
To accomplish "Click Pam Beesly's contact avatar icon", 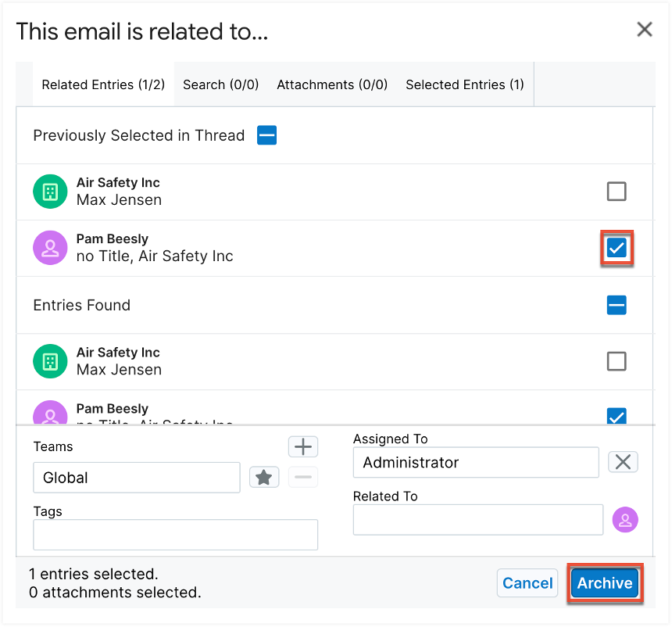I will click(50, 247).
